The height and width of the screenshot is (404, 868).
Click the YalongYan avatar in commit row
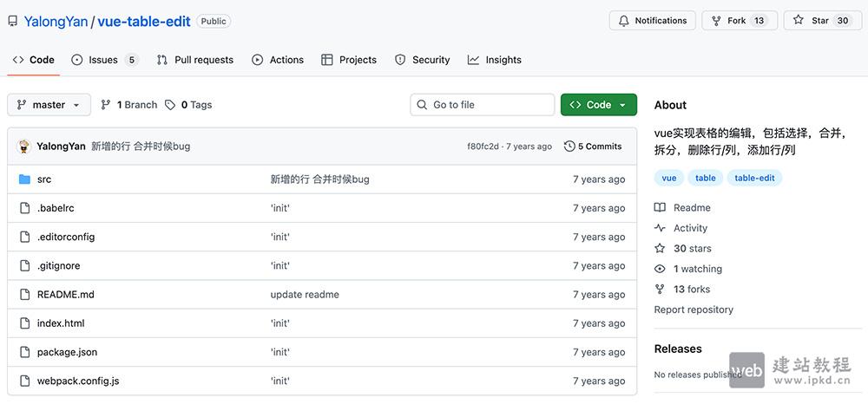point(24,147)
